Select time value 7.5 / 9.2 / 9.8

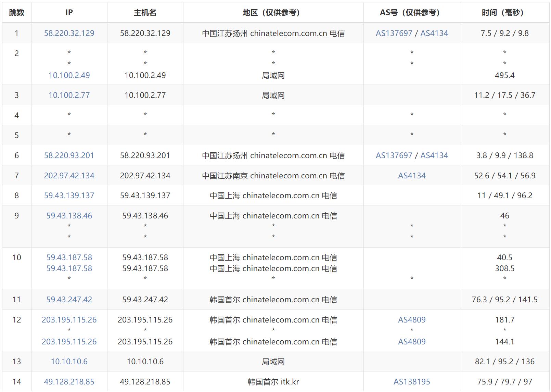pos(504,33)
